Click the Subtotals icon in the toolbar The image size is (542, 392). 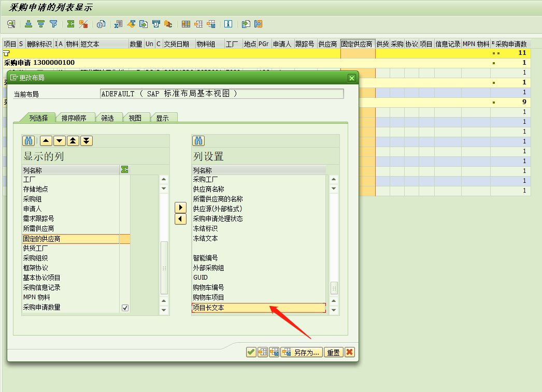tap(83, 24)
